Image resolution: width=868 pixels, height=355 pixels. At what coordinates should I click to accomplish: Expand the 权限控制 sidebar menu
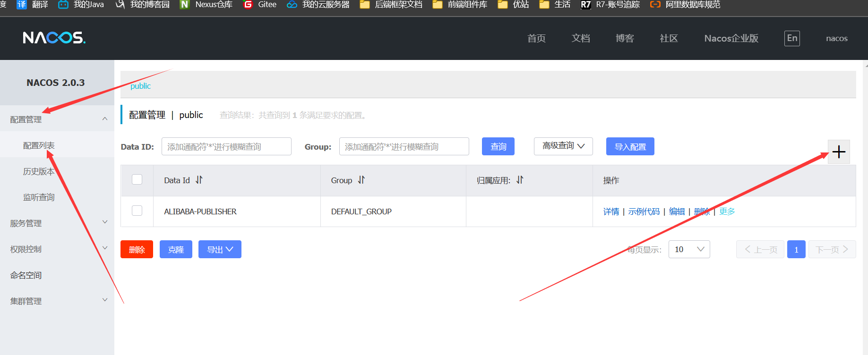point(57,249)
